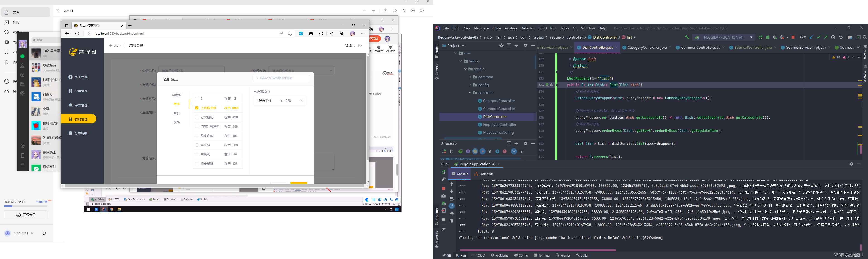Switch to SetmealController.java editor tab
Image resolution: width=868 pixels, height=259 pixels.
pyautogui.click(x=753, y=48)
